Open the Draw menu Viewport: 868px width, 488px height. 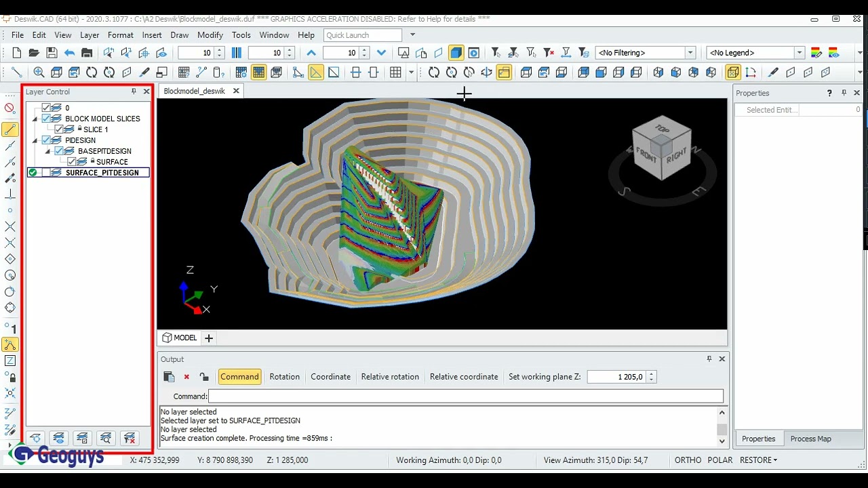180,35
